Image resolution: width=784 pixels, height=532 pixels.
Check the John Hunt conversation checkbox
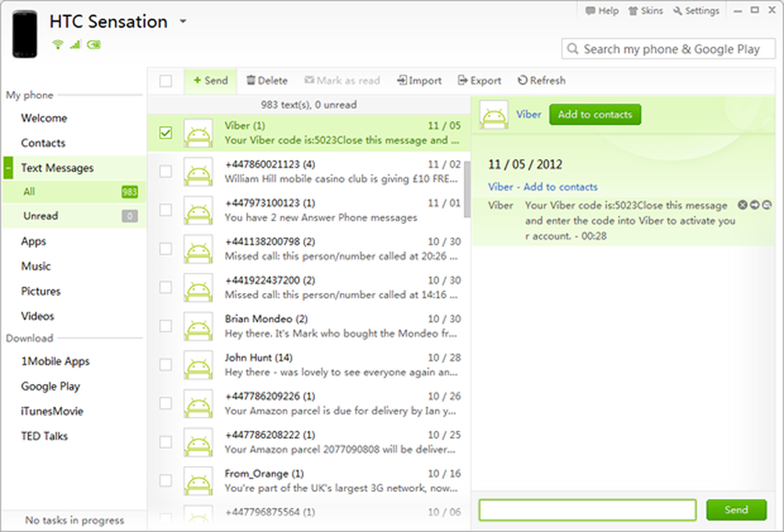tap(165, 364)
